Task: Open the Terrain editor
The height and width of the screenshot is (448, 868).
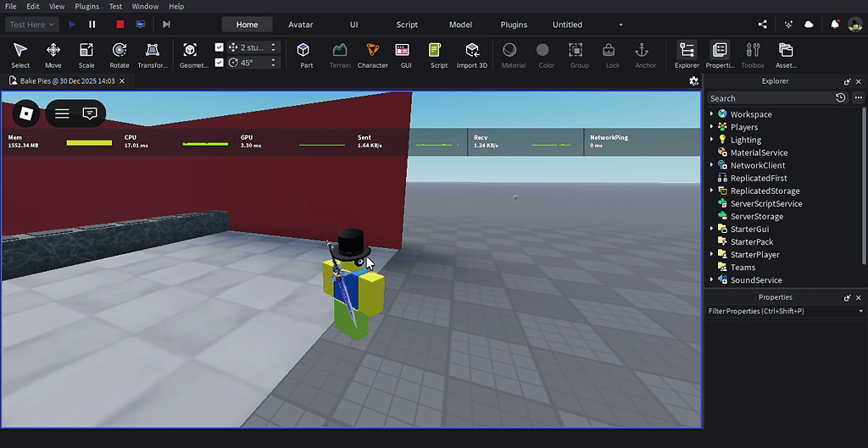Action: pos(340,55)
